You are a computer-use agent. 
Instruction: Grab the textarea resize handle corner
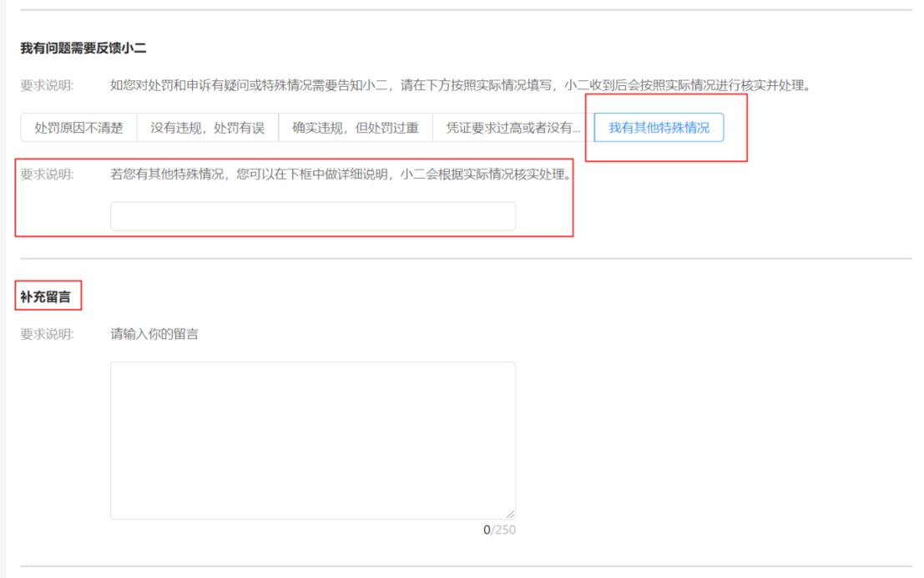pos(510,515)
